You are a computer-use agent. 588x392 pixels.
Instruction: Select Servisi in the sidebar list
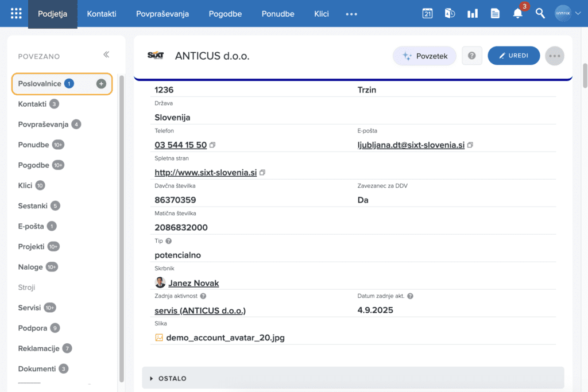point(30,308)
